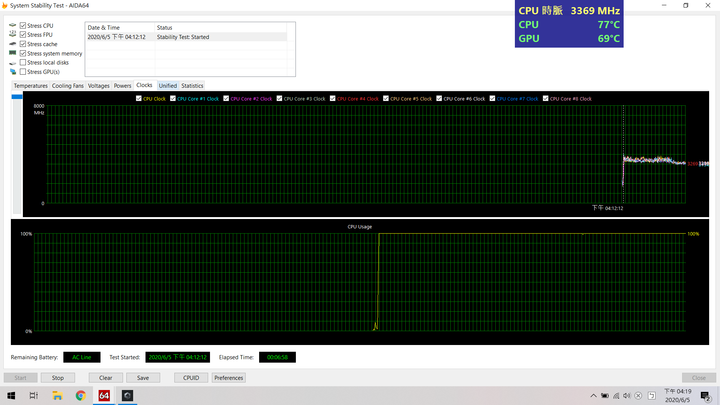Select the Stability Test: Started log row

click(186, 37)
